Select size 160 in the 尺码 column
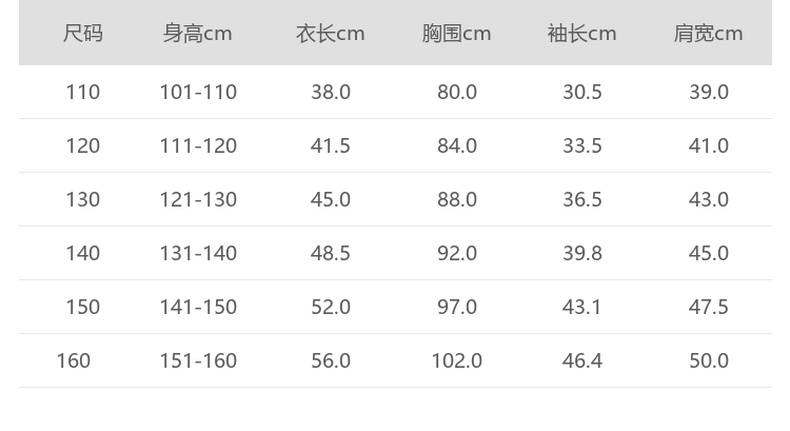This screenshot has height=431, width=790. 73,360
